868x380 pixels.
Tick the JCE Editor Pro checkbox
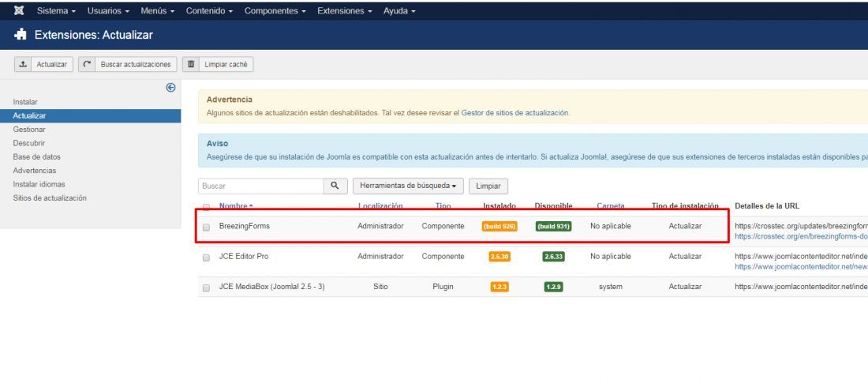coord(207,258)
